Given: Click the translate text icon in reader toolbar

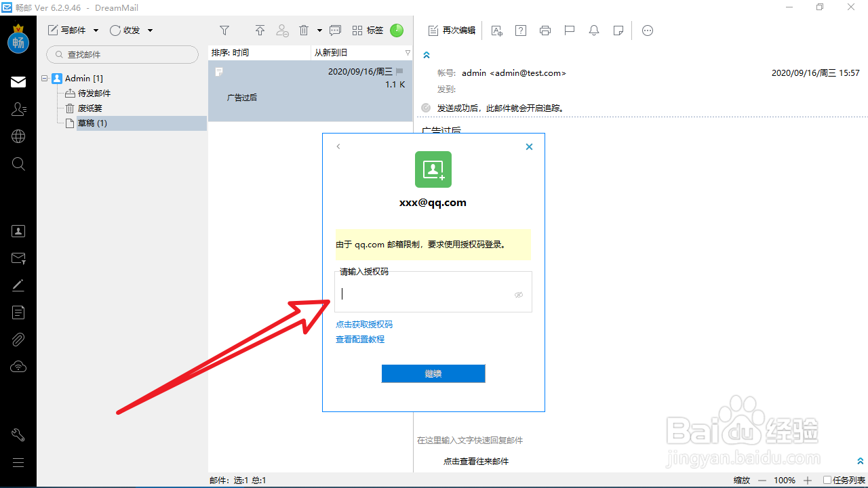Looking at the screenshot, I should (x=497, y=30).
